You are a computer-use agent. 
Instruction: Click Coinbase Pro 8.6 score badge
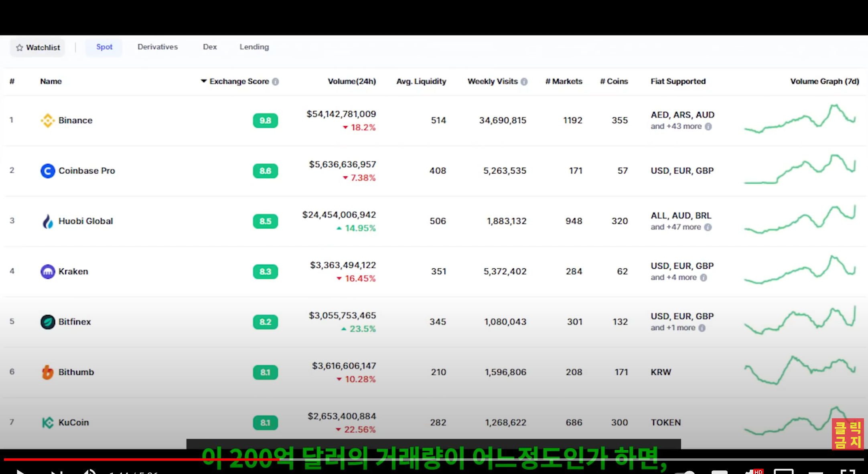pos(265,171)
